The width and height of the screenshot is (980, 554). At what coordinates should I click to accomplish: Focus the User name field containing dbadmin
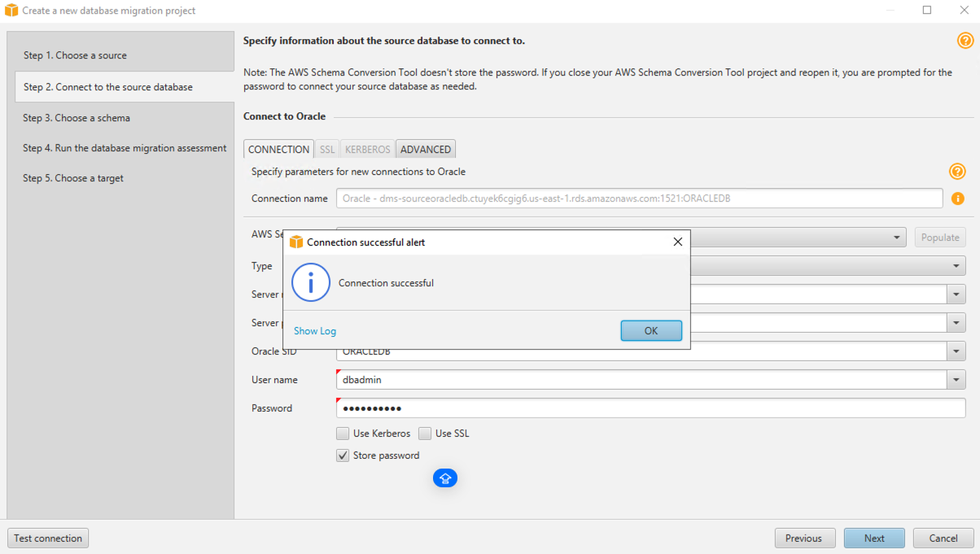tap(642, 380)
